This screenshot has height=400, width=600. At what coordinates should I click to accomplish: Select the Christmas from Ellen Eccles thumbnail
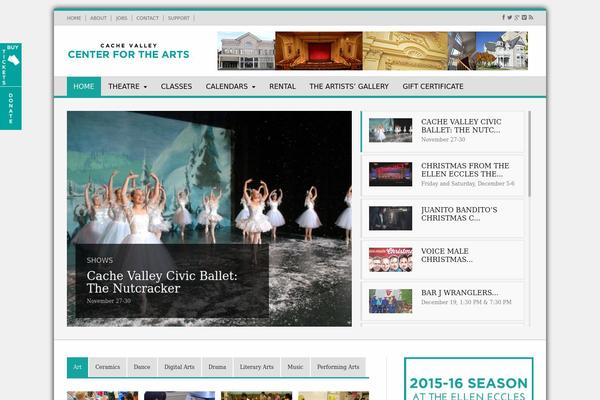[390, 174]
